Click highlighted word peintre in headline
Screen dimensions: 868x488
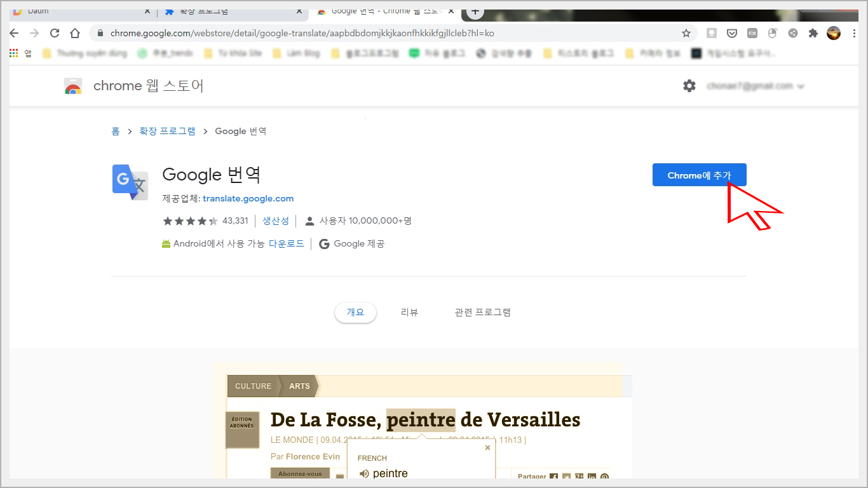(x=421, y=420)
